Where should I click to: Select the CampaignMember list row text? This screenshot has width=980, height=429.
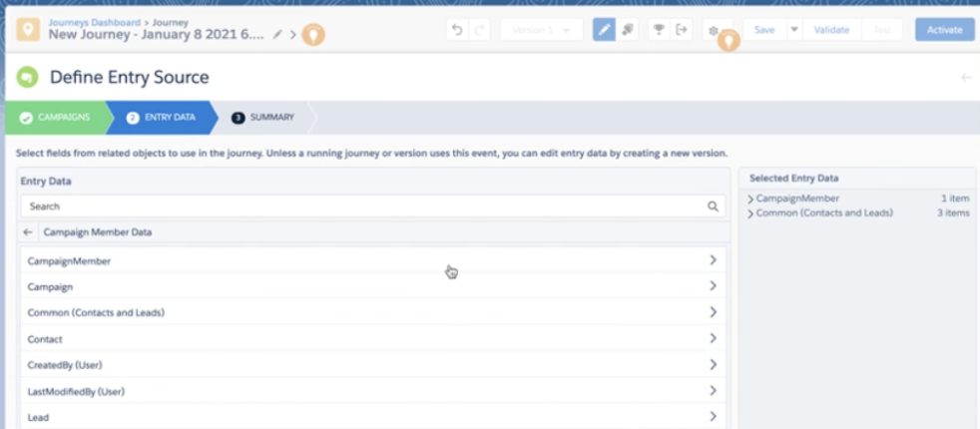70,261
